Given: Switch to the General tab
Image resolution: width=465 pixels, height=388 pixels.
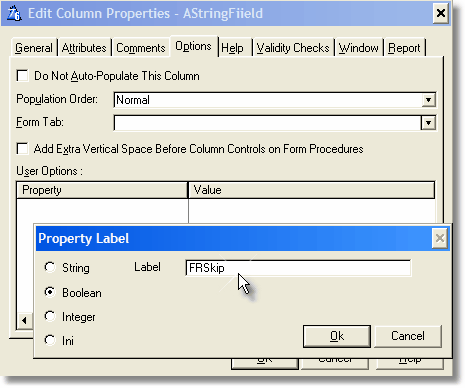Looking at the screenshot, I should (34, 48).
